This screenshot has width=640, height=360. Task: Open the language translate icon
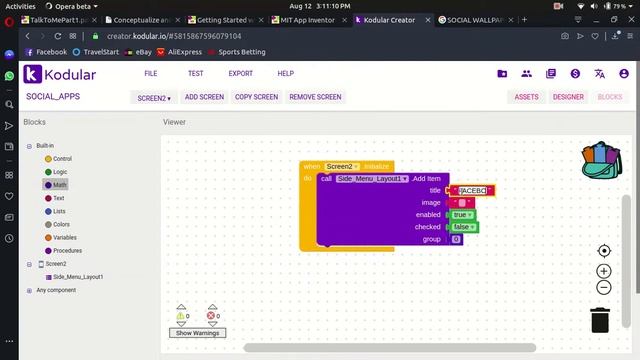(x=599, y=73)
